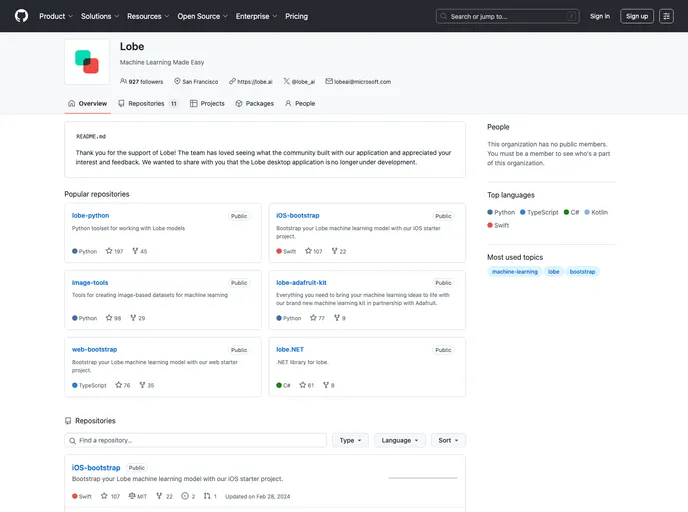Switch to the Projects tab
This screenshot has height=512, width=688.
click(x=207, y=104)
